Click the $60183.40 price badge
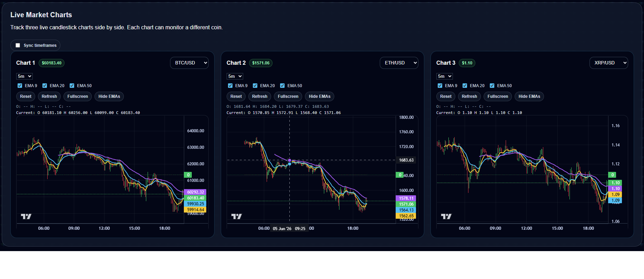 (51, 63)
